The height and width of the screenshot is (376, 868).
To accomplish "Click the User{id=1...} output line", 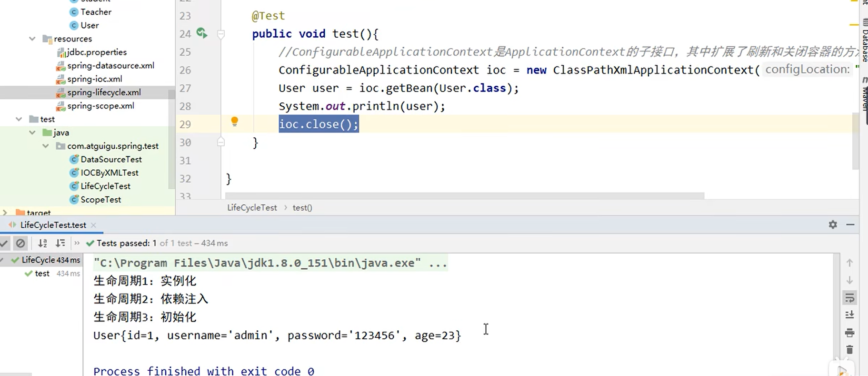I will pos(277,335).
